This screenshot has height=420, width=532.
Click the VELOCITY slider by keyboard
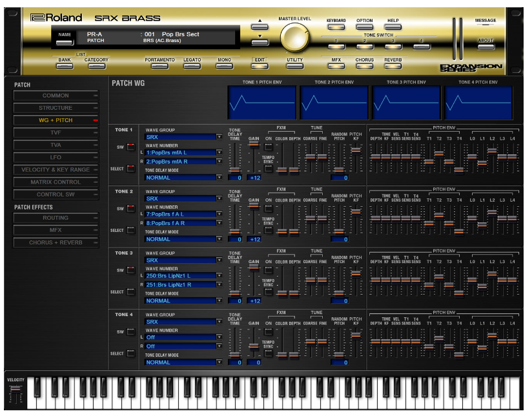click(15, 390)
